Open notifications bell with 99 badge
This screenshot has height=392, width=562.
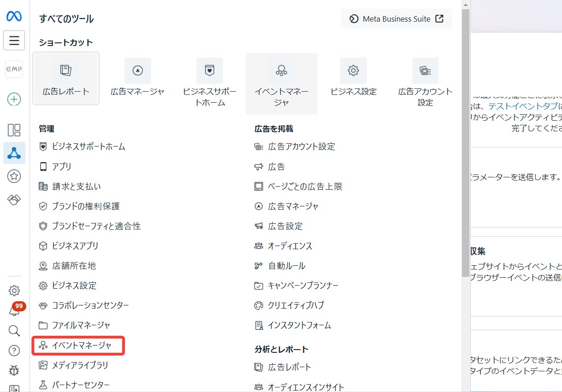pyautogui.click(x=14, y=310)
